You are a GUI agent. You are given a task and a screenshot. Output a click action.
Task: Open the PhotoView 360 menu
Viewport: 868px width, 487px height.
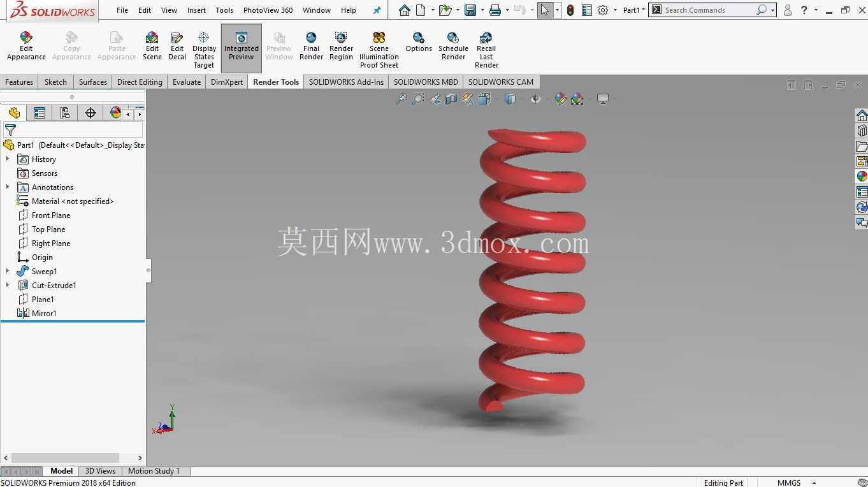pyautogui.click(x=268, y=10)
